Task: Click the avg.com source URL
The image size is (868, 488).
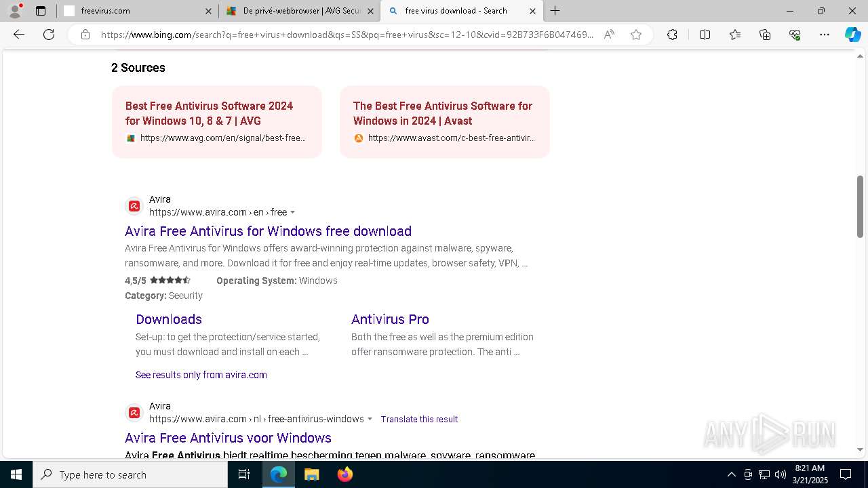Action: click(223, 138)
